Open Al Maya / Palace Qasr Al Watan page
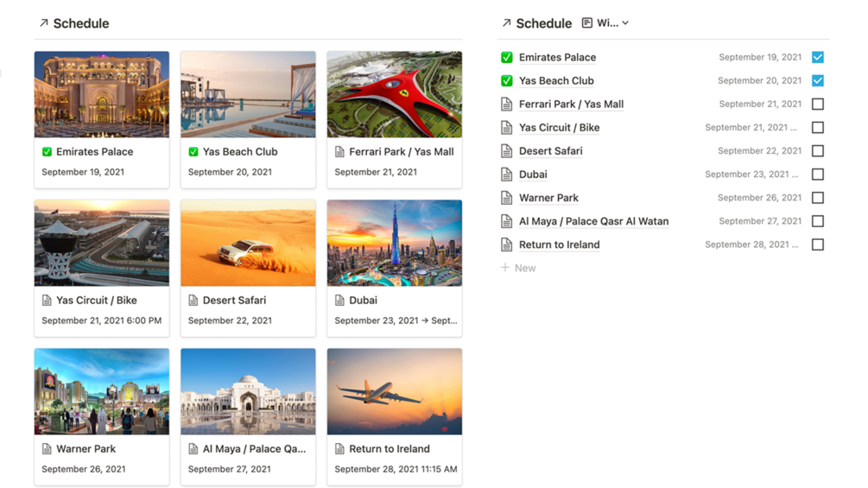The height and width of the screenshot is (488, 868). 593,221
